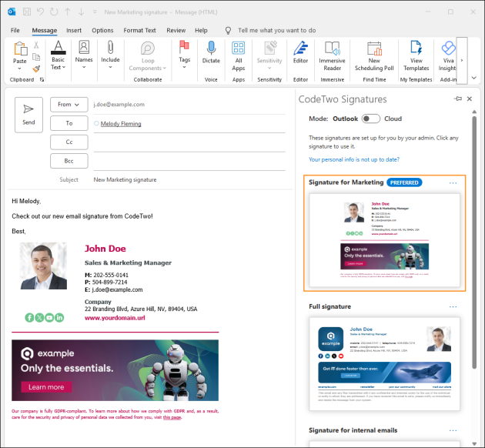Image resolution: width=485 pixels, height=448 pixels.
Task: Open the Names ribbon button
Action: [x=84, y=55]
